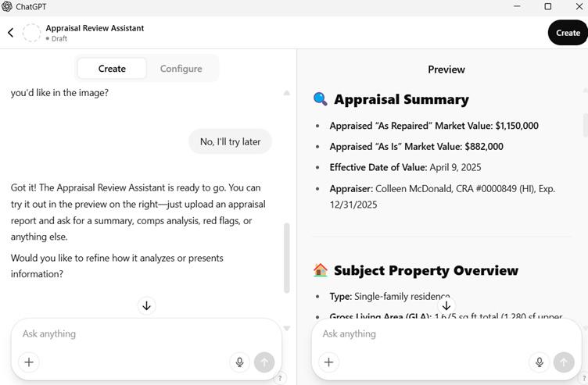
Task: Click the back arrow icon
Action: click(x=11, y=32)
